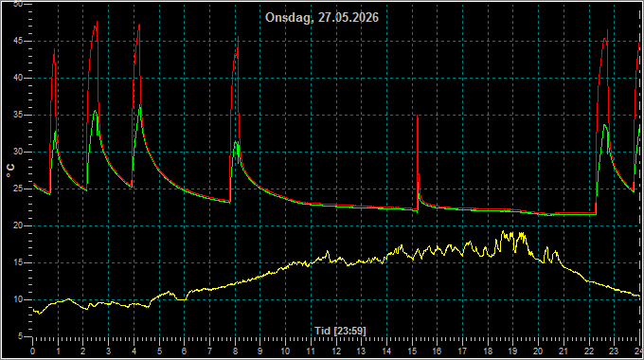Click hour 0 on the time axis
This screenshot has width=644, height=360.
[33, 351]
